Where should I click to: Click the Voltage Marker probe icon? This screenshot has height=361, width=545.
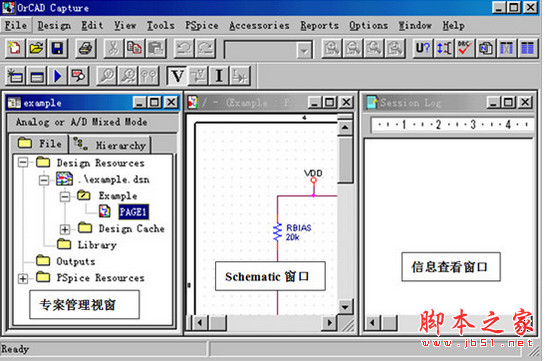coord(106,76)
